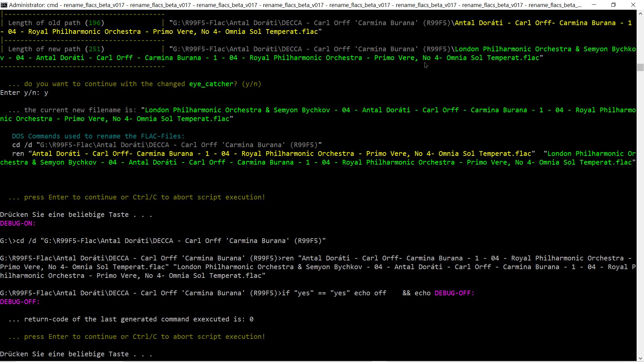Click the last 'Drücken Sie eine beliebige Taste' prompt
The width and height of the screenshot is (644, 362).
tap(76, 354)
